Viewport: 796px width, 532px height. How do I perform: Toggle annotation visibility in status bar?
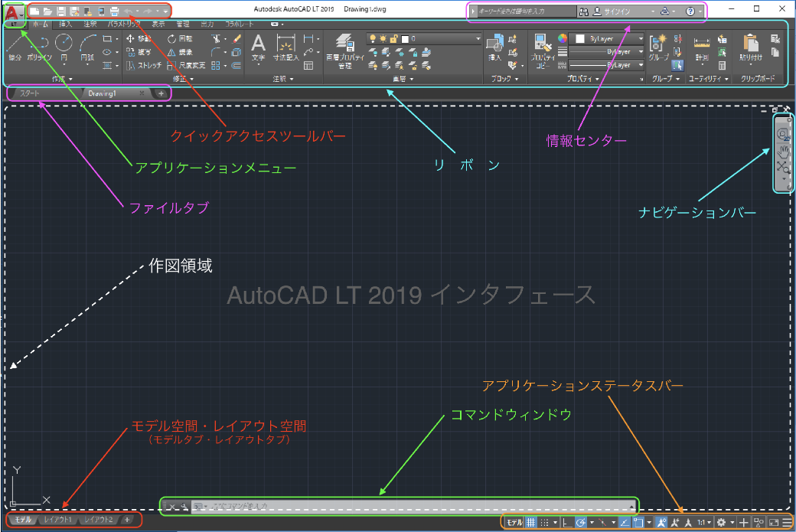[x=661, y=522]
